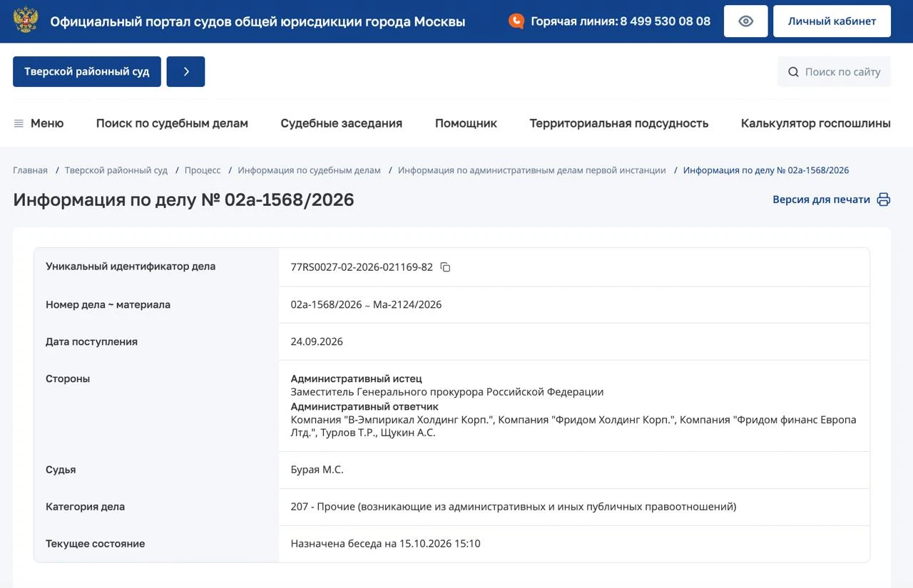Open the hamburger Меню icon
The image size is (913, 588).
(x=19, y=123)
